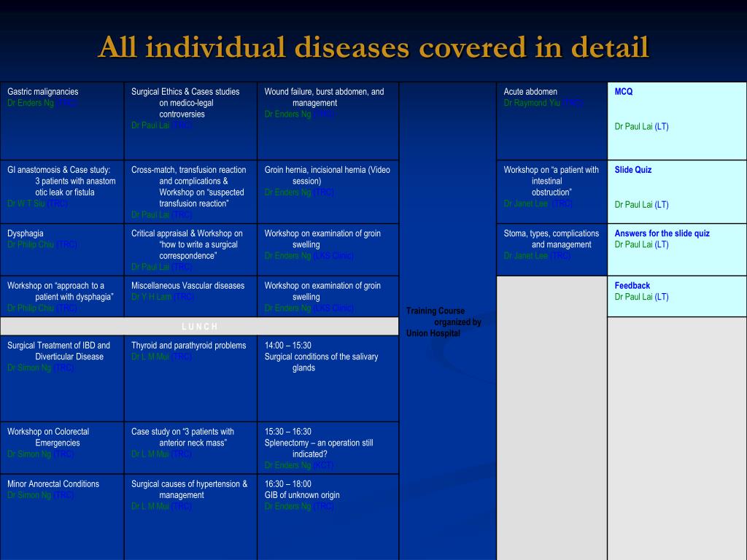This screenshot has width=747, height=560.
Task: Click "Dr Philip Chiu" under Dysphagia title
Action: point(31,245)
